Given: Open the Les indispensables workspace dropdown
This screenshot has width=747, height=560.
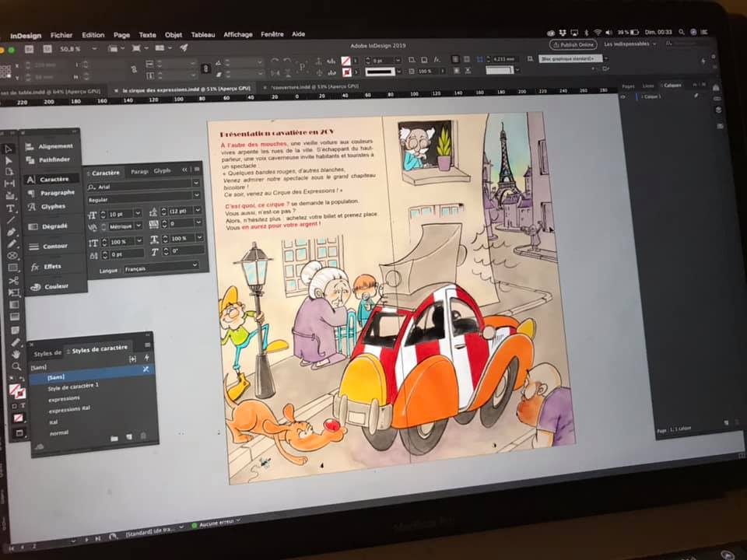Looking at the screenshot, I should [x=630, y=44].
